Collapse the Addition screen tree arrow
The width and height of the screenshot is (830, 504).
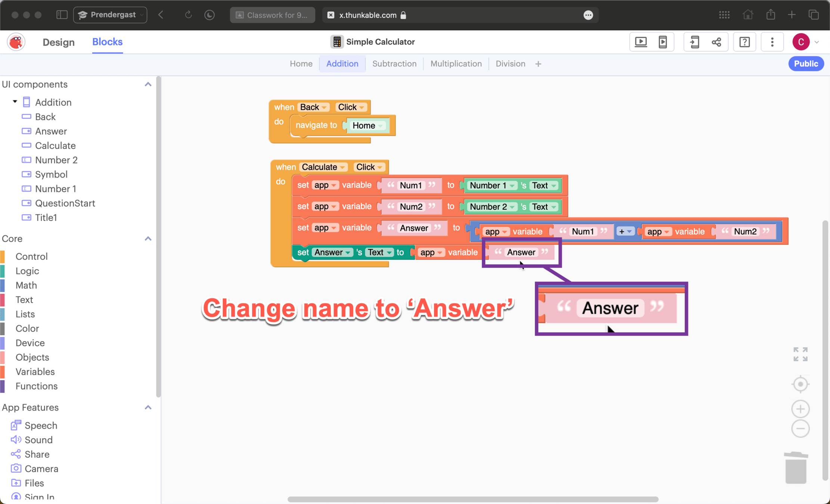click(x=15, y=102)
